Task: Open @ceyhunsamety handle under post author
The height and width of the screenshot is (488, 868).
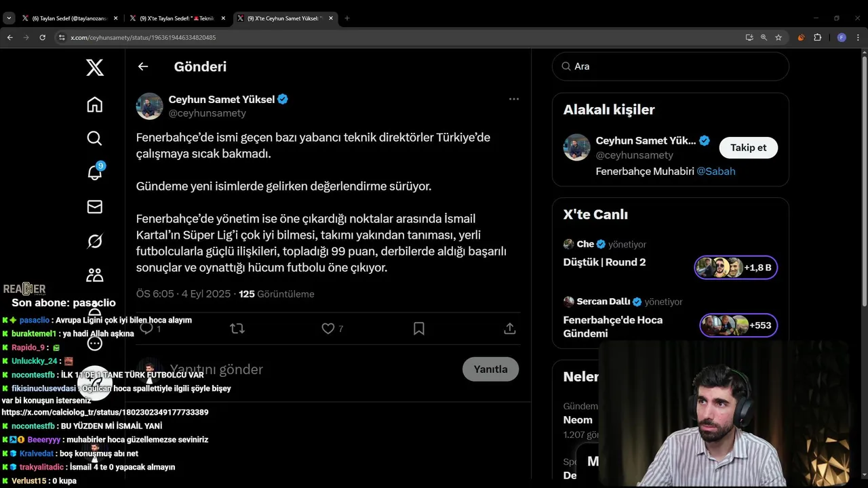Action: 207,113
